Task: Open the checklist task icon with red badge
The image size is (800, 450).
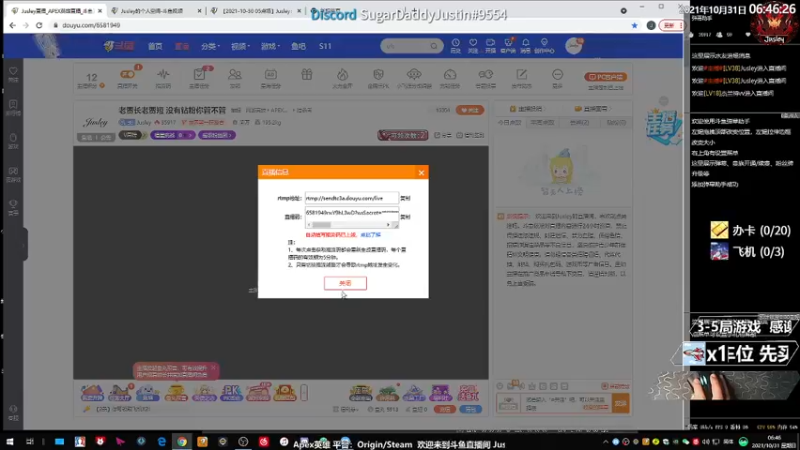Action: tap(199, 74)
